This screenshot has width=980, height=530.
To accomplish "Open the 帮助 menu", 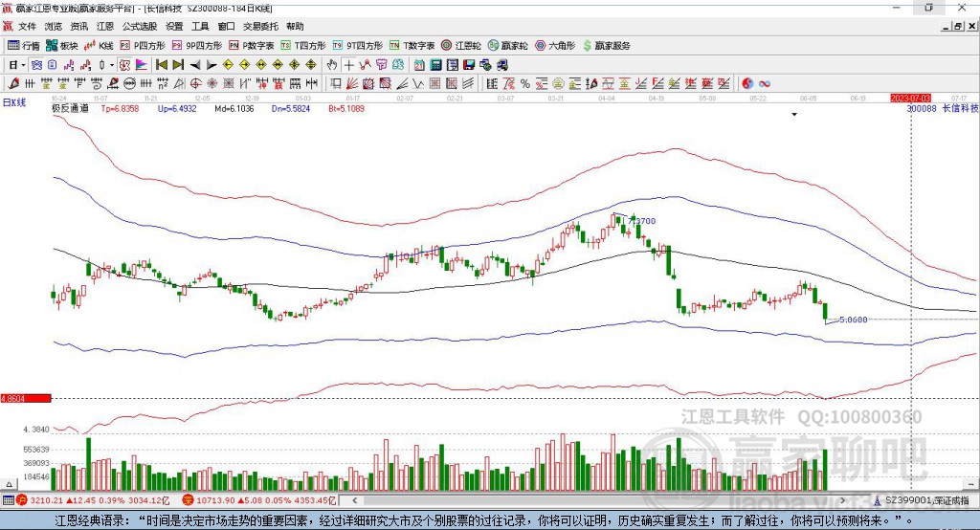I will (295, 26).
